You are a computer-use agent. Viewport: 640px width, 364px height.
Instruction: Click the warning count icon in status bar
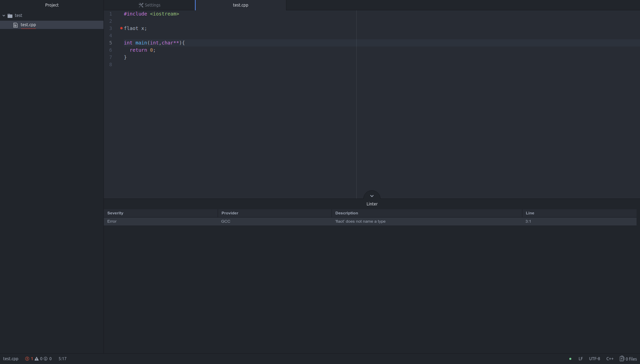(x=37, y=359)
